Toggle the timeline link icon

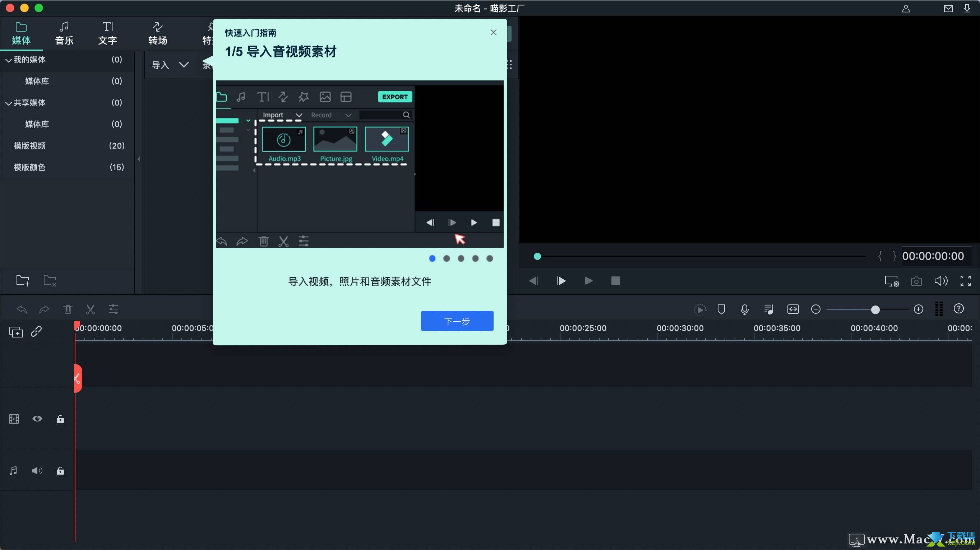pos(36,331)
